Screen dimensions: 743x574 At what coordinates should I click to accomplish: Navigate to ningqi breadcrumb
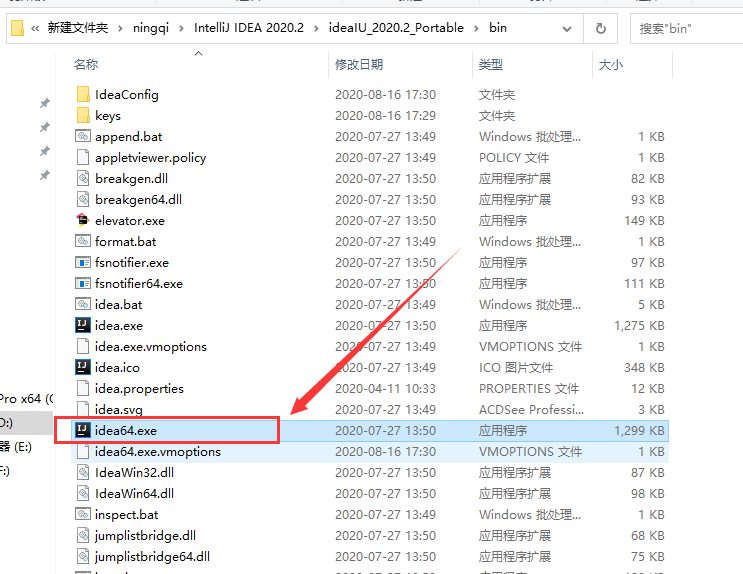tap(151, 28)
